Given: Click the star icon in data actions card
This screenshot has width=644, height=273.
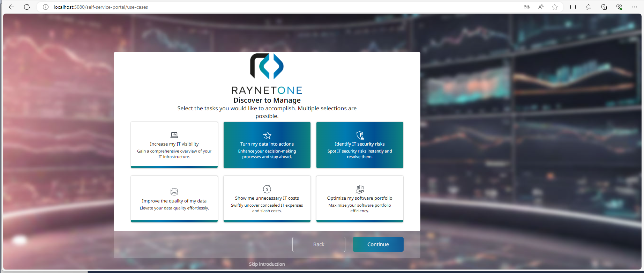Looking at the screenshot, I should [267, 135].
